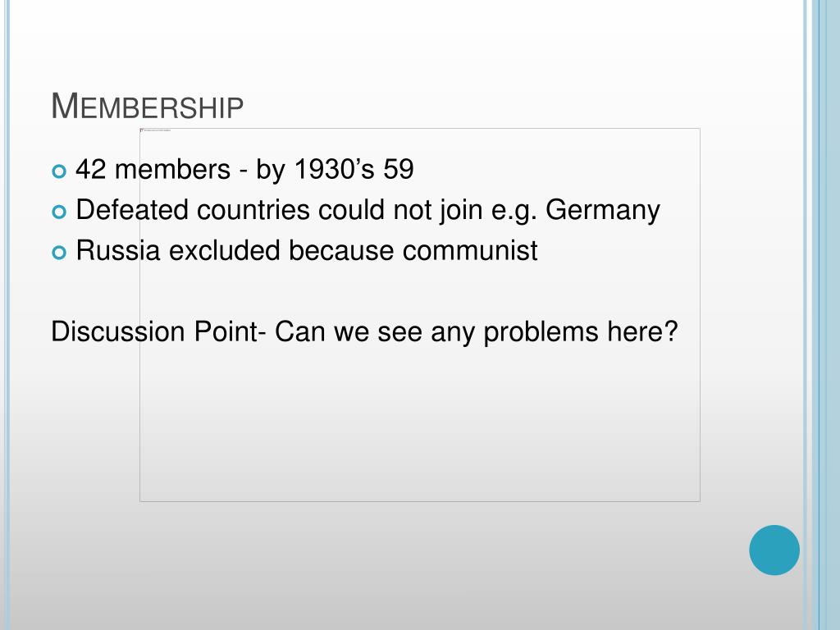Viewport: 840px width, 630px height.
Task: Click the bullet marker before '42 members'
Action: (x=59, y=171)
